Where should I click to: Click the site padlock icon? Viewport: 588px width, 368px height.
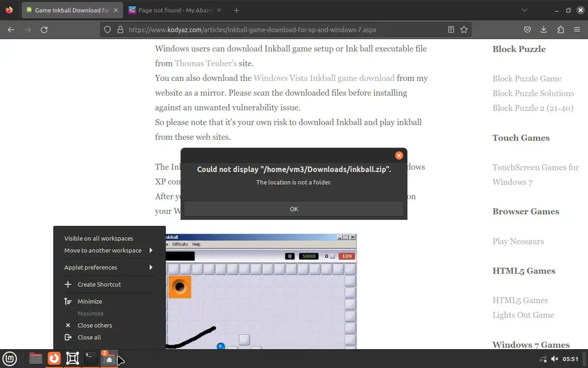coord(120,29)
